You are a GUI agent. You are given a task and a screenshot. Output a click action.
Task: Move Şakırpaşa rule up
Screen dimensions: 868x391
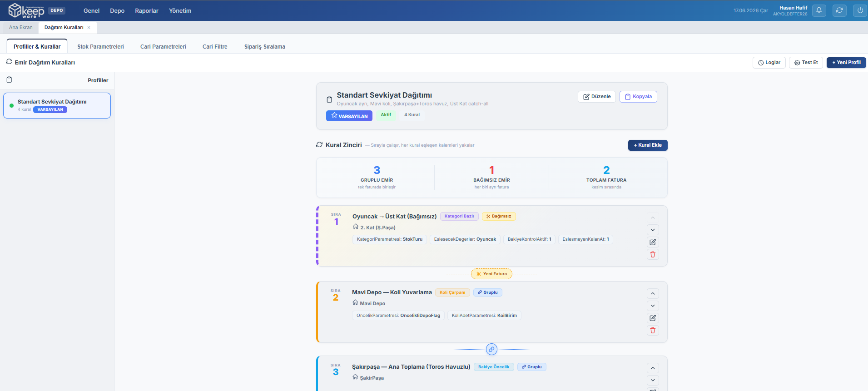(653, 368)
